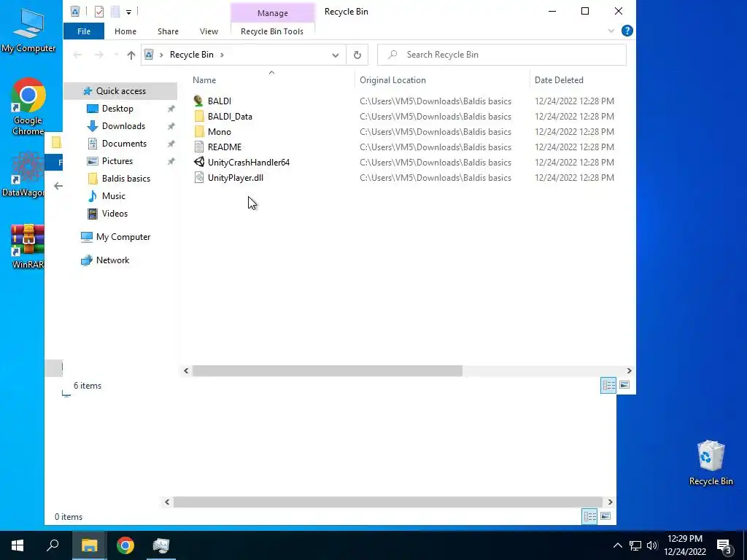Viewport: 747px width, 560px height.
Task: Select the UnityCrashHandler64 file
Action: 248,163
